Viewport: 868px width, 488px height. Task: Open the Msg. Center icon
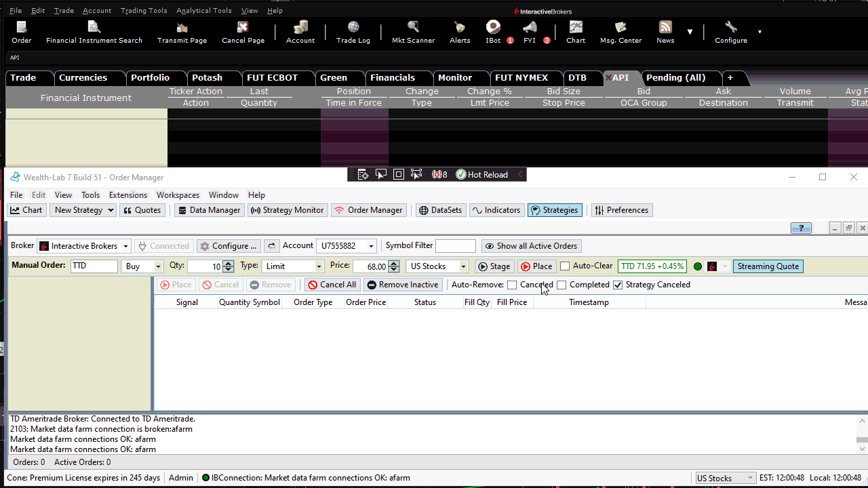[x=620, y=31]
